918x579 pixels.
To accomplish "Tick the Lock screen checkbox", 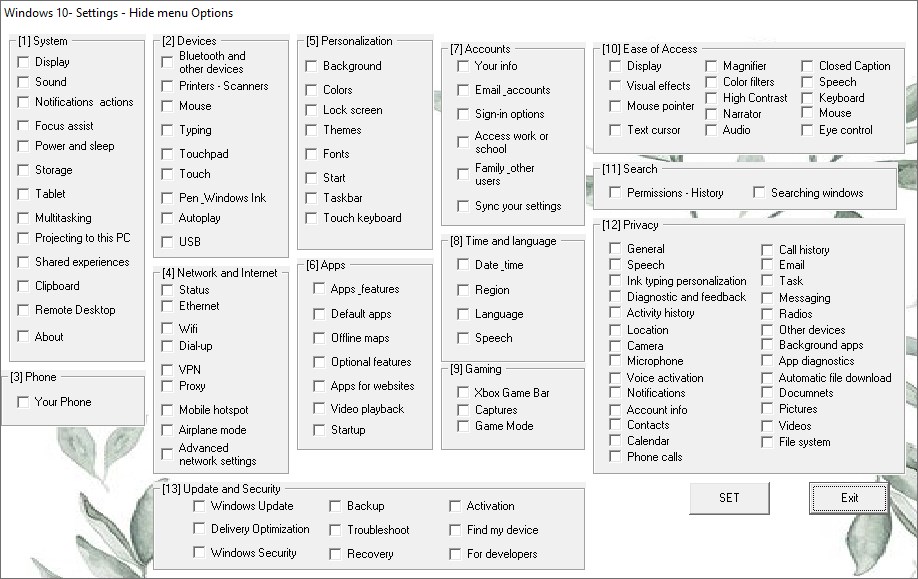I will click(x=312, y=110).
